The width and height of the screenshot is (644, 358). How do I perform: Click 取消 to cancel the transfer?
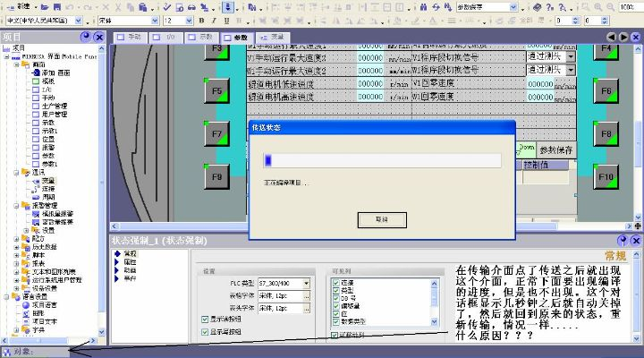[x=382, y=218]
